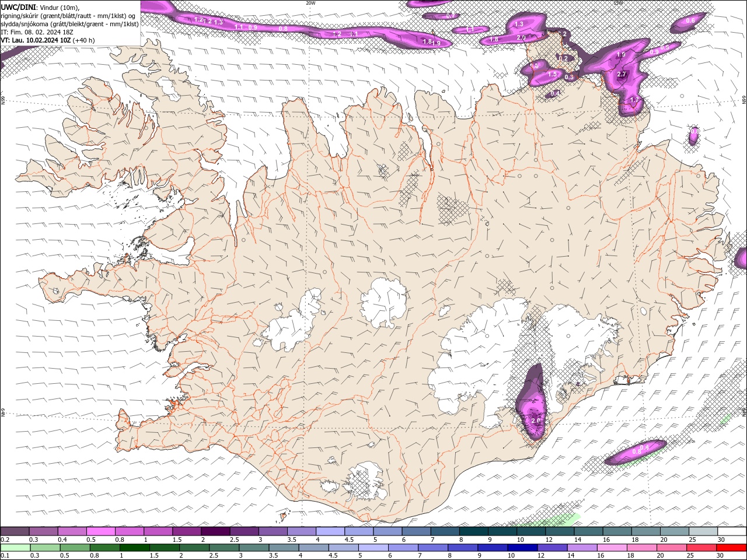Click the lower legend swatch starting at 25
The width and height of the screenshot is (747, 560).
click(701, 548)
